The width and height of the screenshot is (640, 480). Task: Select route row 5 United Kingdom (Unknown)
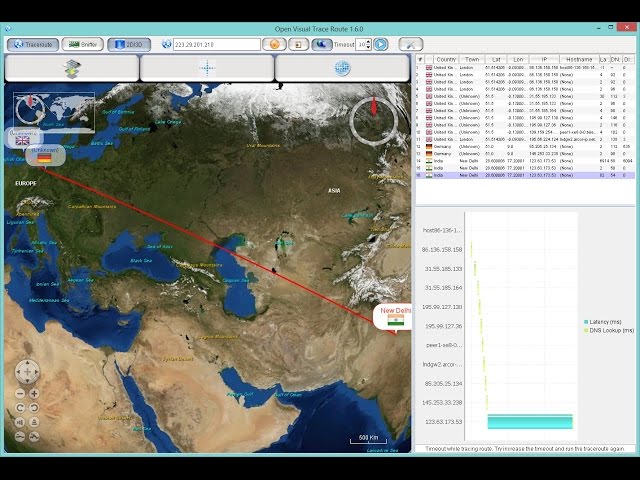click(525, 96)
